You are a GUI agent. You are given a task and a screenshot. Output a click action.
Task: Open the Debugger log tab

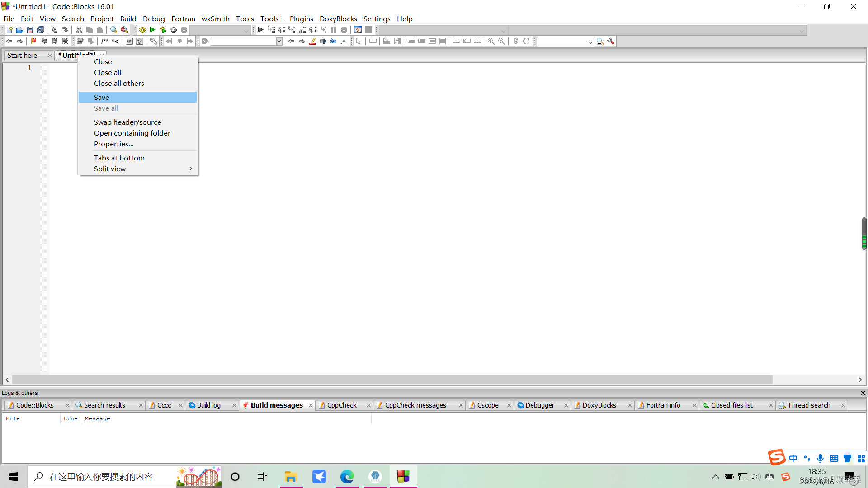tap(540, 405)
